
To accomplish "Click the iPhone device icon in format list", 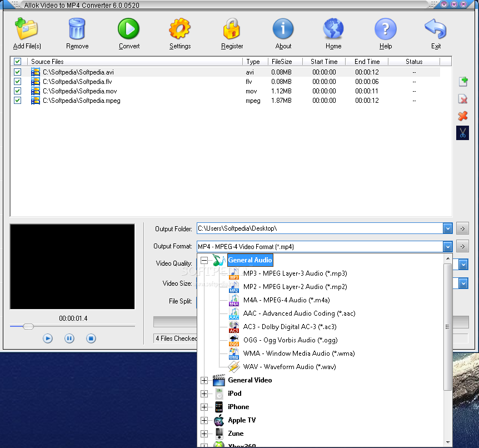I will tap(219, 407).
